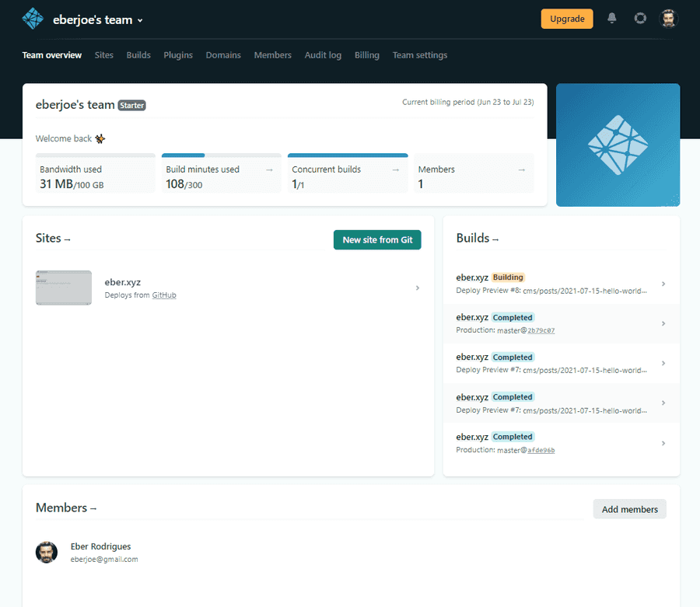
Task: Click the eber.xyz site preview thumbnail
Action: [63, 288]
